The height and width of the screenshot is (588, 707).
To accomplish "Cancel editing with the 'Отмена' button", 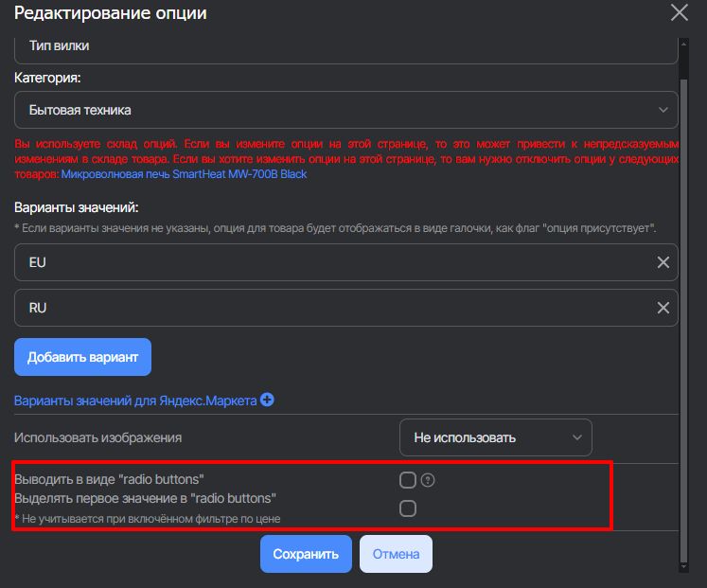I will (396, 554).
